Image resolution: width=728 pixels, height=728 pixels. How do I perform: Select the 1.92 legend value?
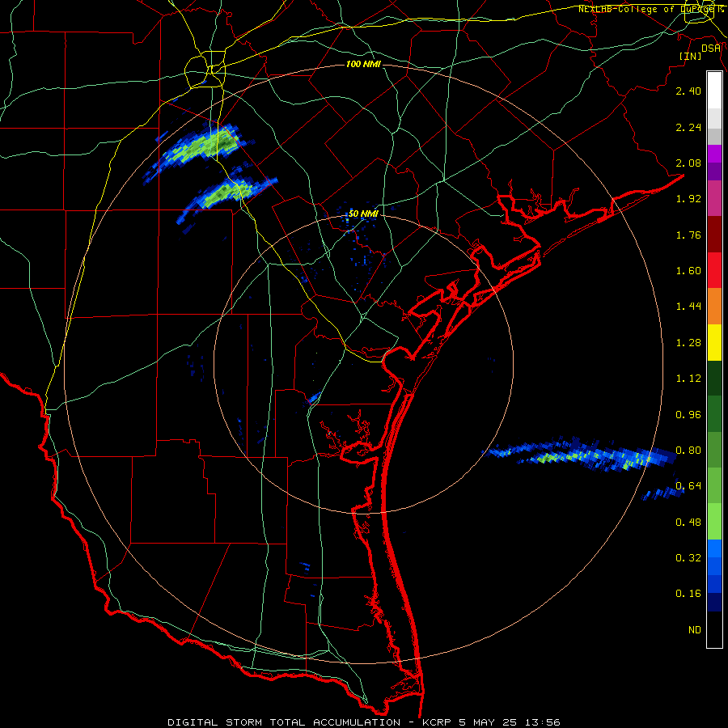point(688,199)
